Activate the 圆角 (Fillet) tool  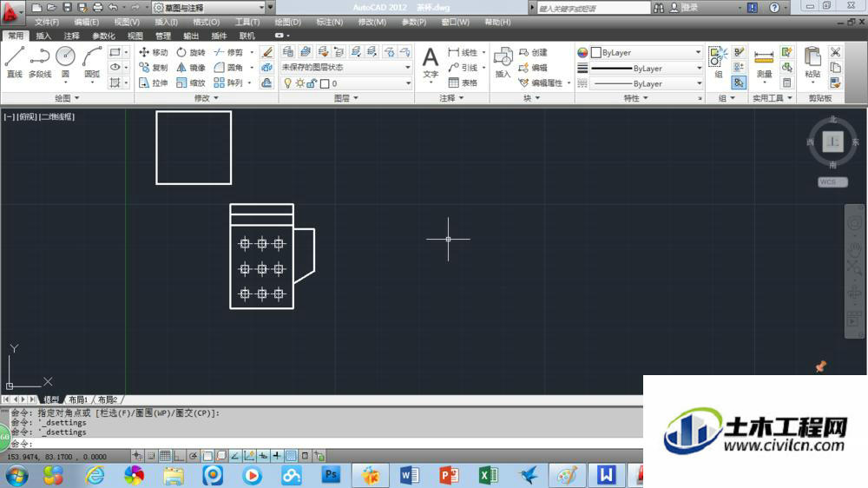coord(228,67)
